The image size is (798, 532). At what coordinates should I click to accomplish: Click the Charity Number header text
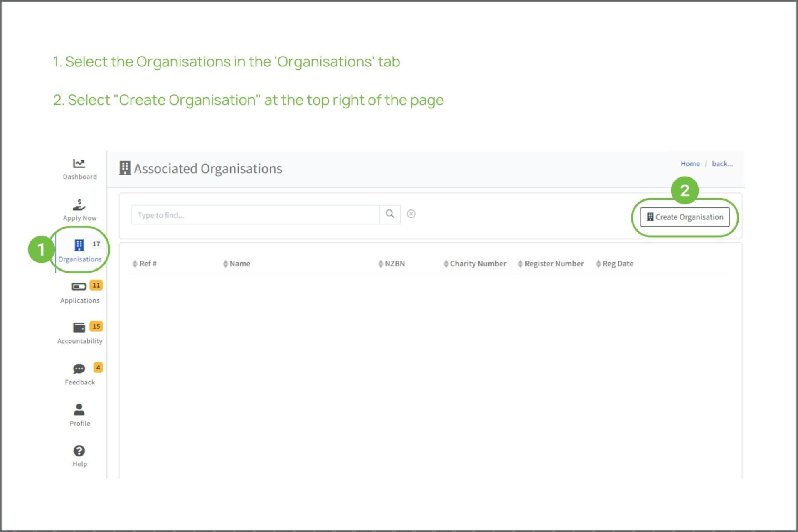pos(478,264)
